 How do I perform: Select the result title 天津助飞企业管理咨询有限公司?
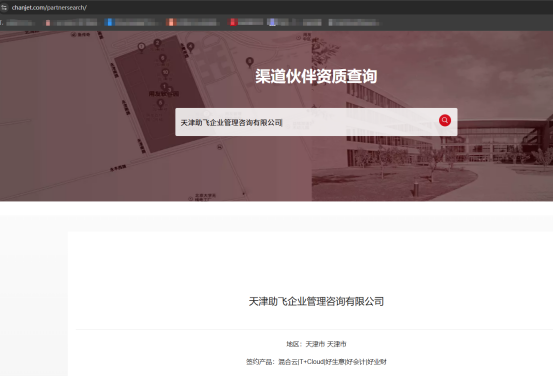316,302
